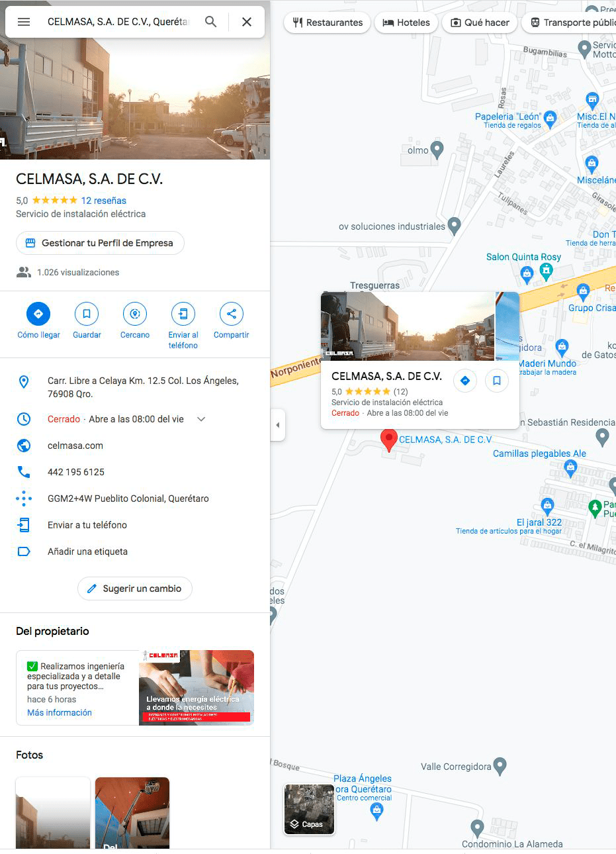Click the Cercano nearby icon
Image resolution: width=616 pixels, height=854 pixels.
[135, 314]
